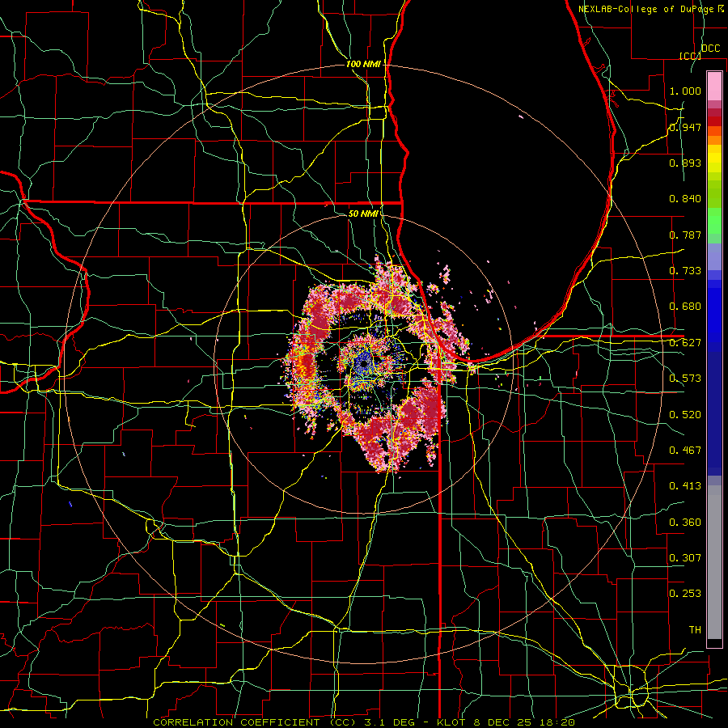
Task: Click the 100 NMI range ring label
Action: point(363,64)
